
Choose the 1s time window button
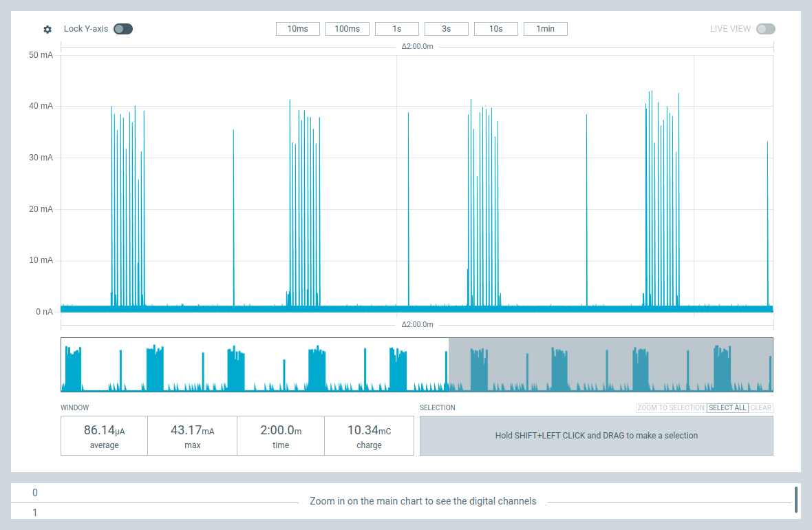click(x=396, y=29)
